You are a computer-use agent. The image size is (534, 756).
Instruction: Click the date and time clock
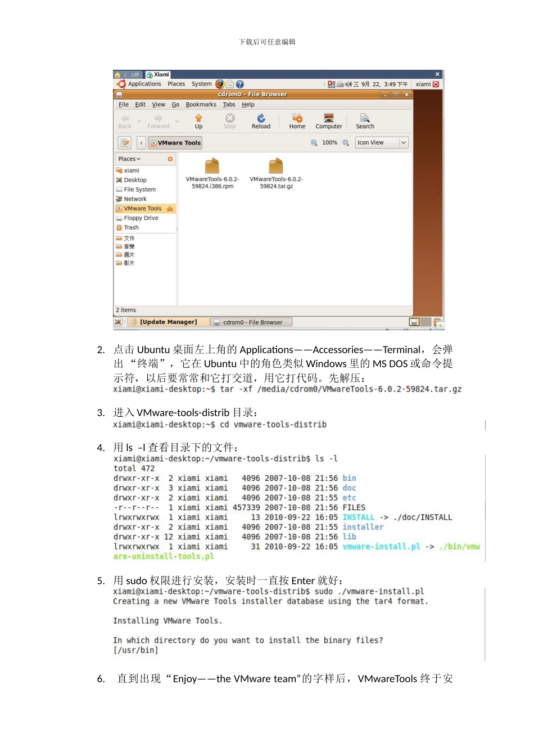pos(381,84)
